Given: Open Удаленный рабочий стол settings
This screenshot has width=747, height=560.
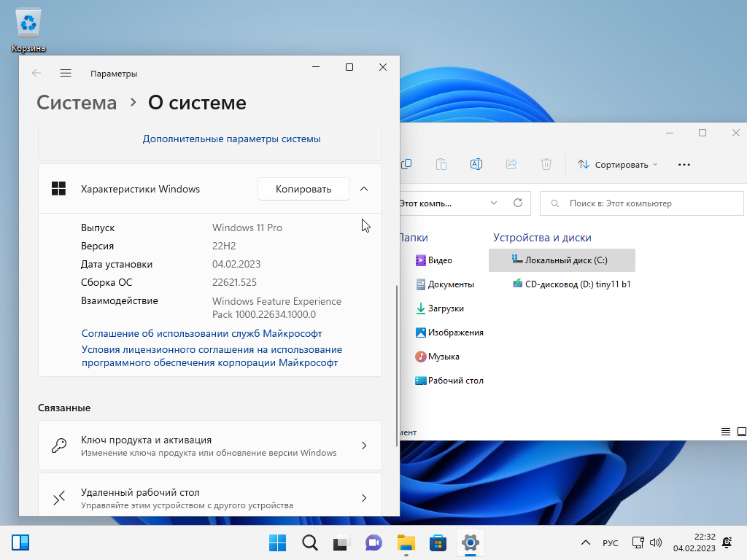Looking at the screenshot, I should click(x=210, y=495).
